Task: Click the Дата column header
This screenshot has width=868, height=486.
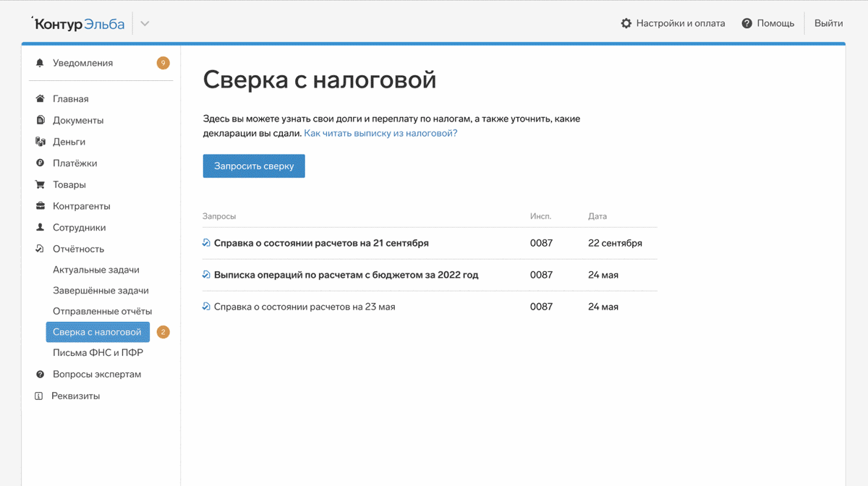Action: (x=597, y=216)
